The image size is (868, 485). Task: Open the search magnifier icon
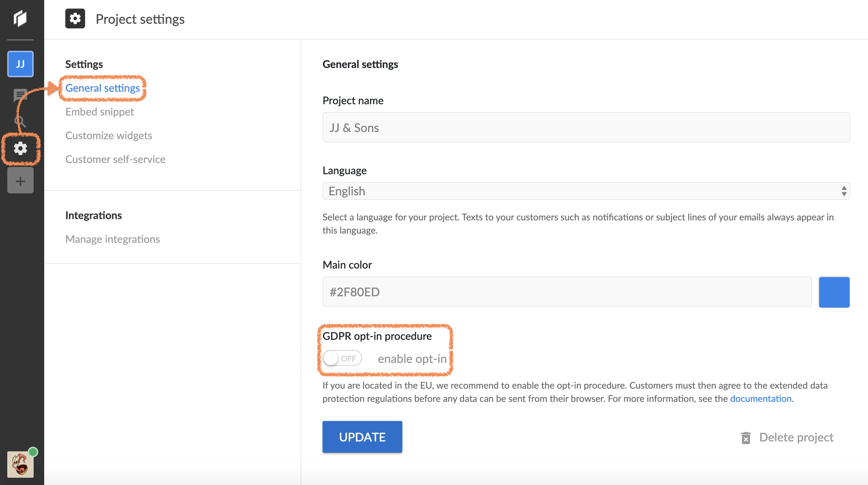[20, 121]
